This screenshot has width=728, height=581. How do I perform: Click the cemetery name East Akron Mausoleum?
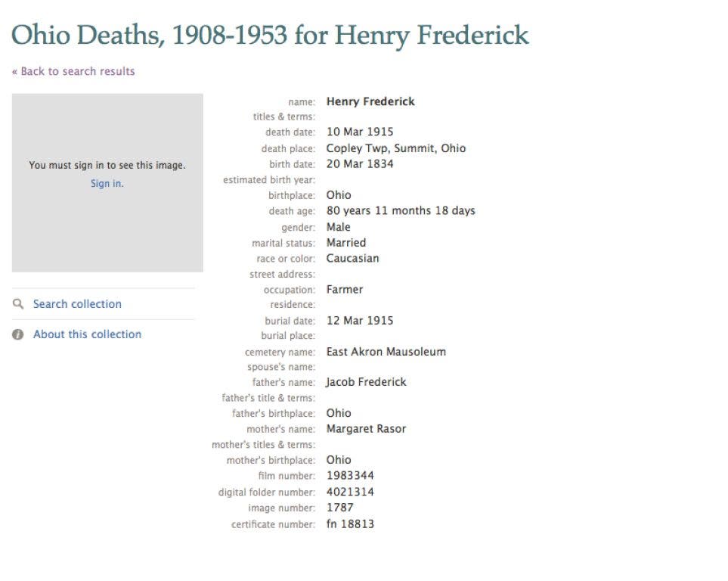click(386, 351)
